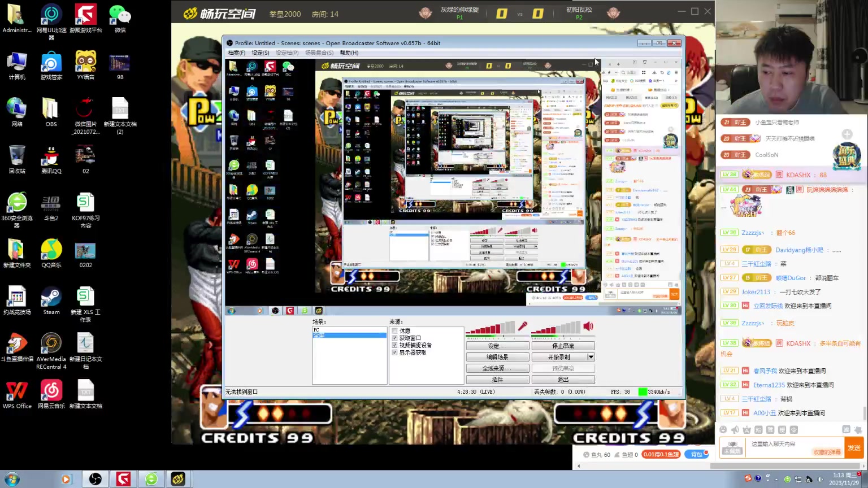
Task: Adjust the OBS desktop audio volume bars
Action: [557, 328]
